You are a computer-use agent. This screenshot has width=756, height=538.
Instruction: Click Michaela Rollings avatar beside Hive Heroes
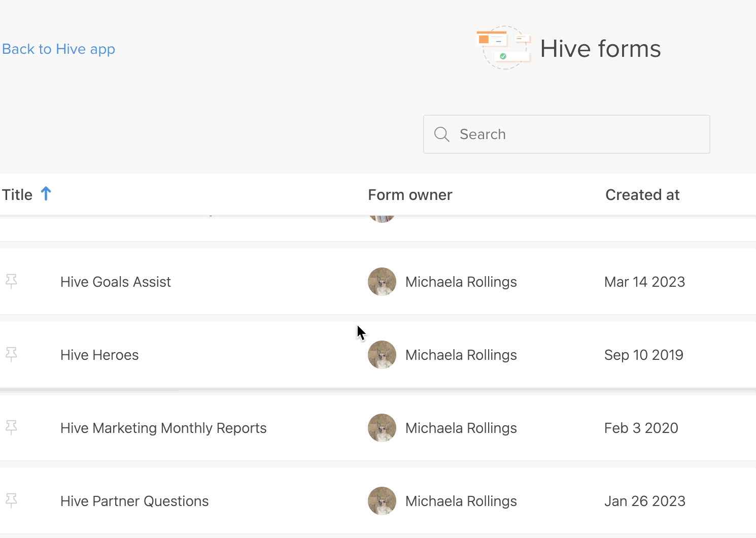click(x=382, y=355)
